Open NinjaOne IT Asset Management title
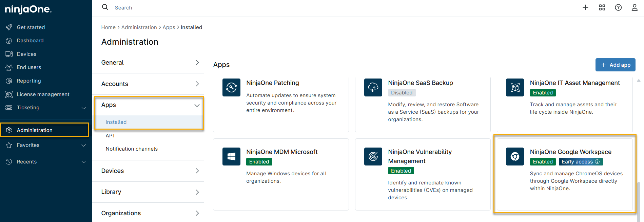Image resolution: width=644 pixels, height=222 pixels. point(575,83)
